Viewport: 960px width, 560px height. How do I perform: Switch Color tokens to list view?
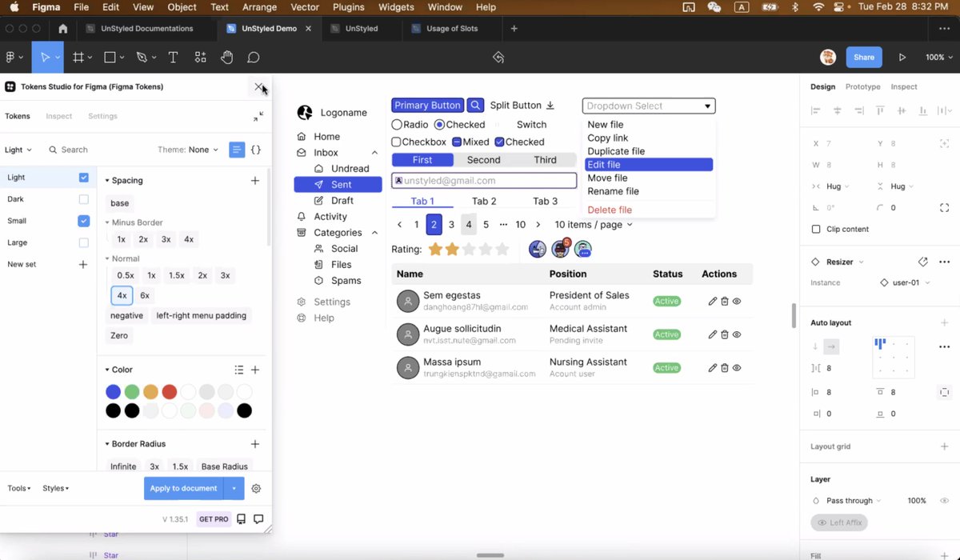238,370
